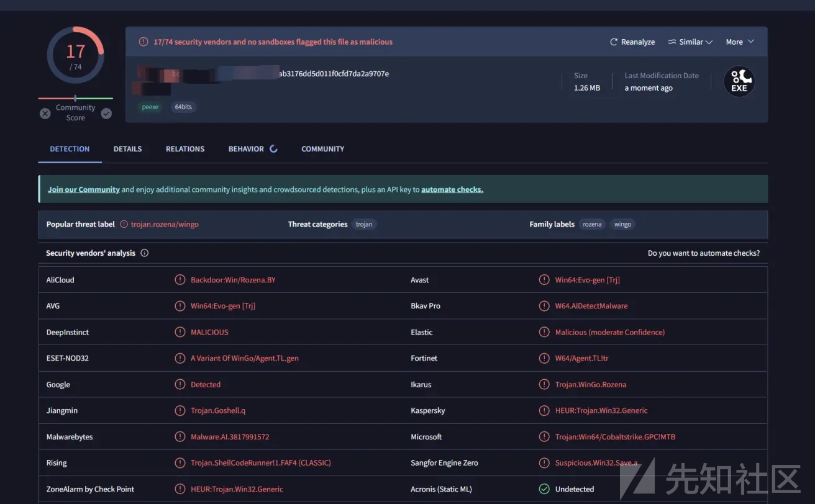Click the Backdoor:Win/Rozena.BY result text
Image resolution: width=815 pixels, height=504 pixels.
pos(233,280)
